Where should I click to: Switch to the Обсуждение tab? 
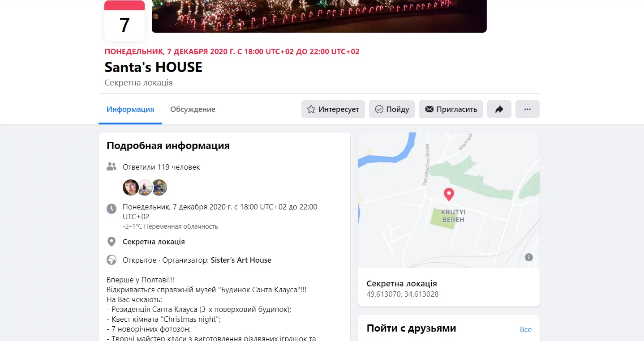193,109
